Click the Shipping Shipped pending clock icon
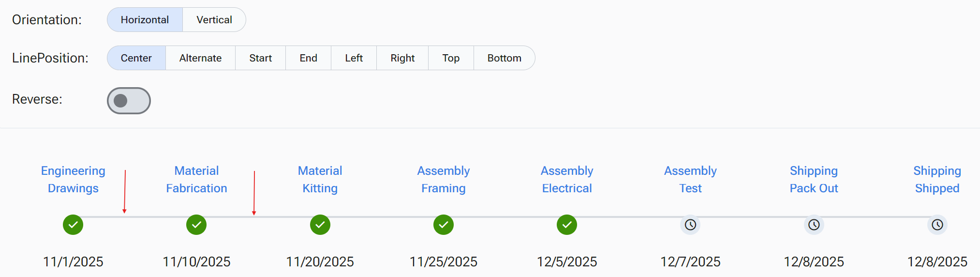The width and height of the screenshot is (980, 277). point(937,225)
